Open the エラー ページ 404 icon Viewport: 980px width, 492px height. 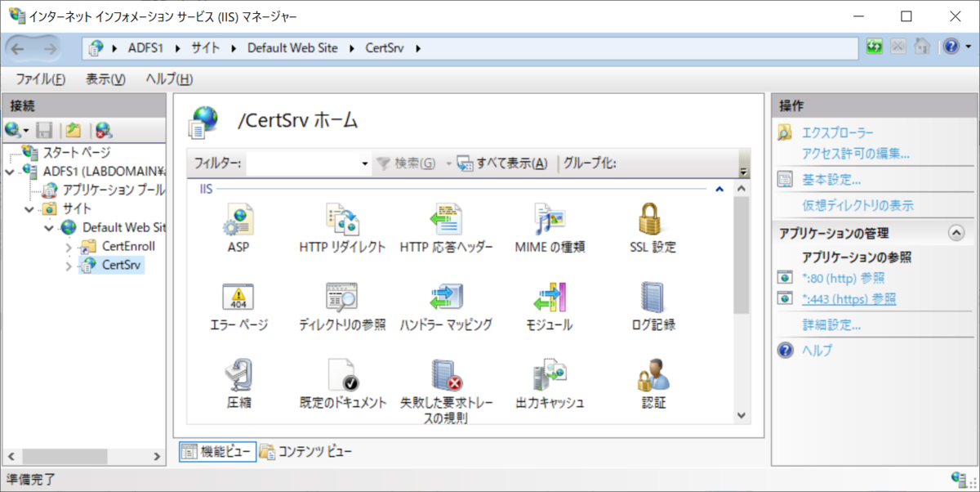pyautogui.click(x=238, y=297)
